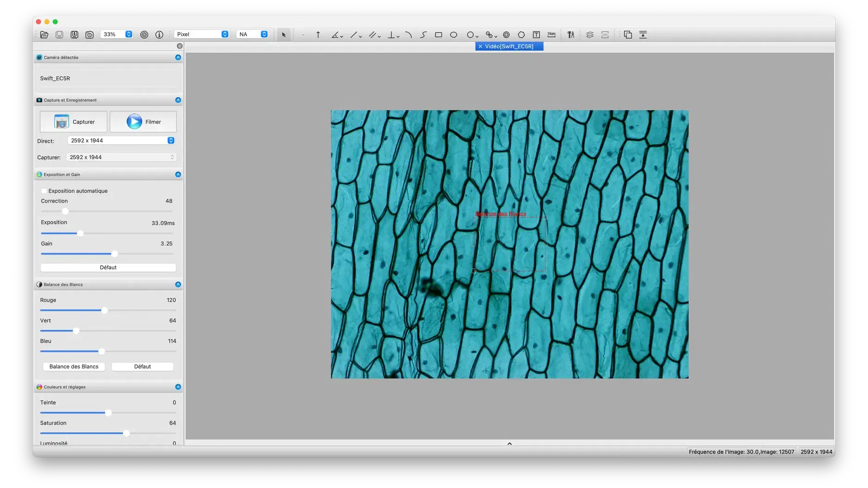Collapse the Capture et Enregistrement panel
The image size is (868, 488).
tap(178, 100)
